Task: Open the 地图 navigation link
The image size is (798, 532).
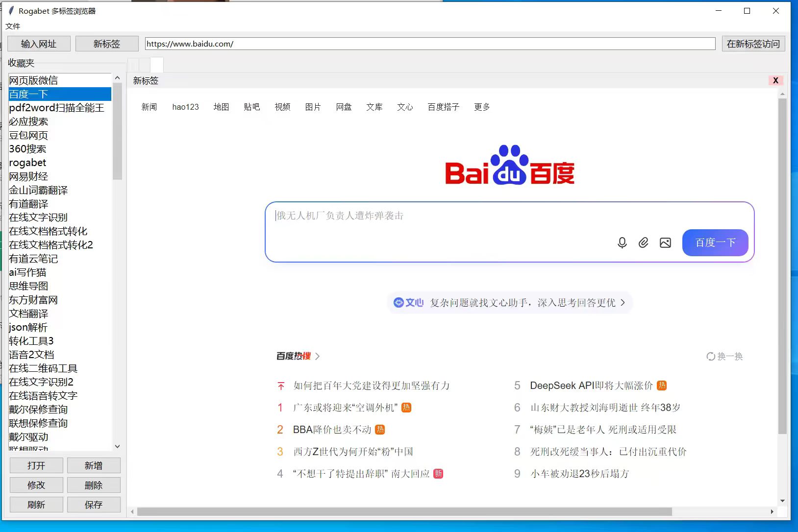Action: (221, 107)
